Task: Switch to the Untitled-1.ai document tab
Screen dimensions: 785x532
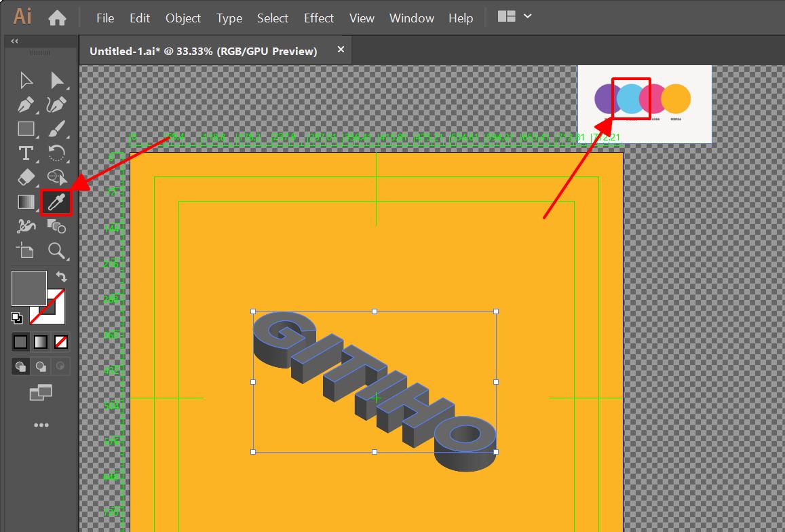Action: [204, 50]
